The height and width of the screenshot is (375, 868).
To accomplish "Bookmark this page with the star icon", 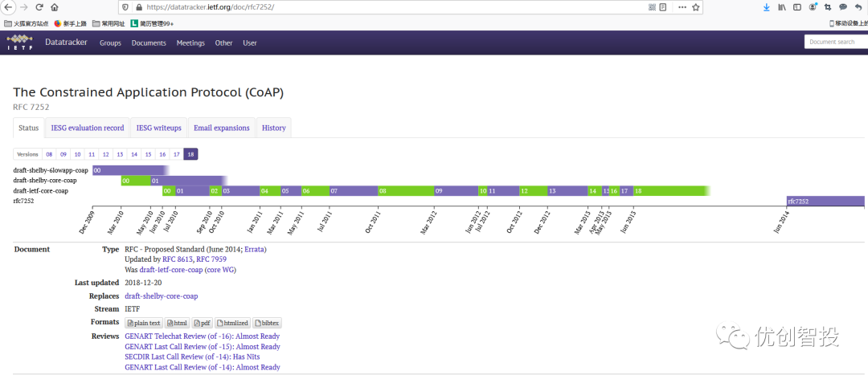I will 696,7.
